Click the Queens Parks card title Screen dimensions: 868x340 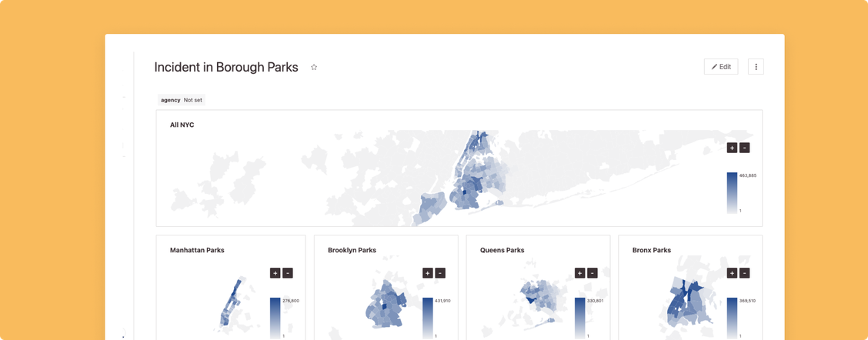(502, 250)
